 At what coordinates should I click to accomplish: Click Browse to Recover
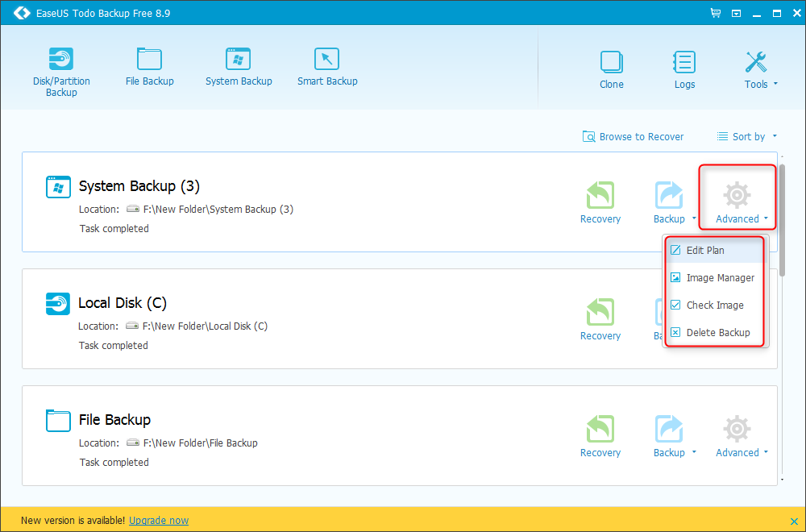pyautogui.click(x=634, y=137)
